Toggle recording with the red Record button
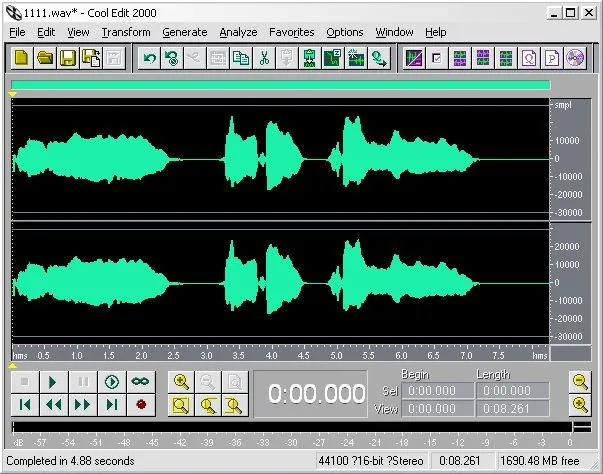603x474 pixels. tap(141, 404)
